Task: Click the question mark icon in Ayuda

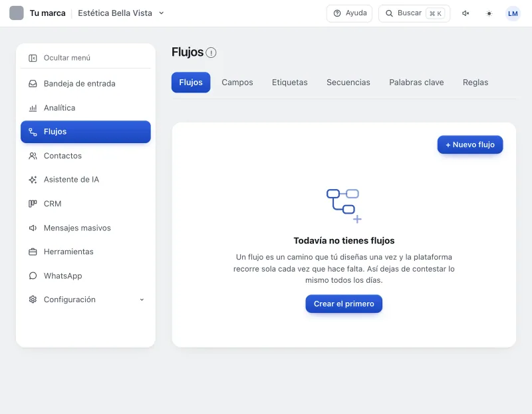Action: 337,13
